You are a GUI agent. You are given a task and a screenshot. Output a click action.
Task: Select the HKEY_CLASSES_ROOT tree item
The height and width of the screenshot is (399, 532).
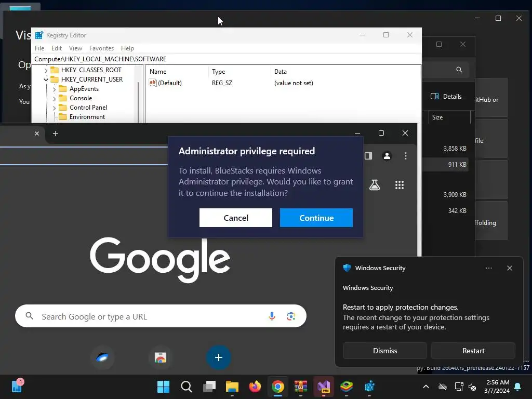pyautogui.click(x=91, y=70)
